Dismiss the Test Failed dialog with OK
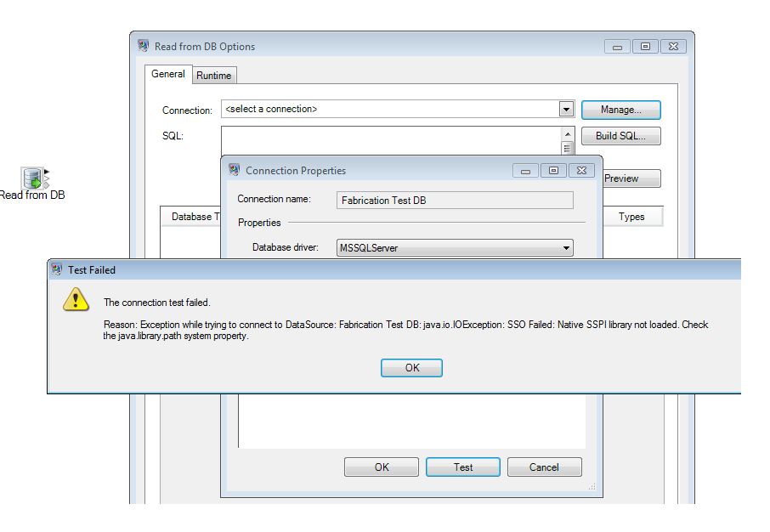 411,368
